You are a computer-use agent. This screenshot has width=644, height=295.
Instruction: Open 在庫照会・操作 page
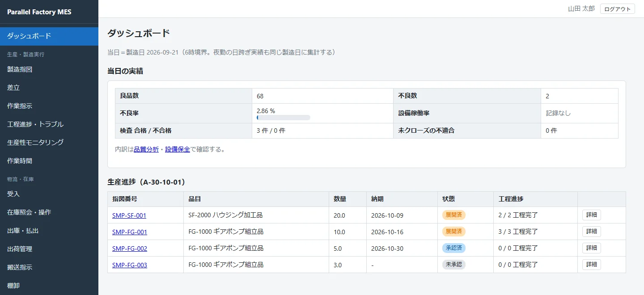point(49,212)
